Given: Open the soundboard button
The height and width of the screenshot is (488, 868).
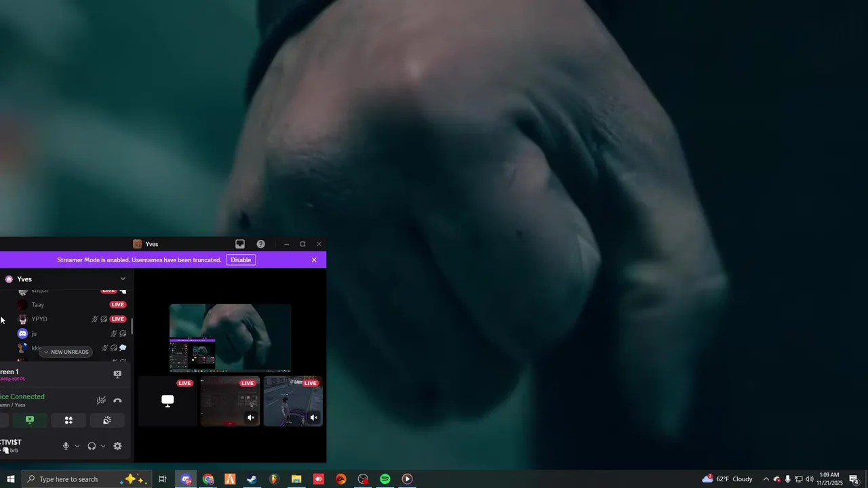Looking at the screenshot, I should [107, 420].
